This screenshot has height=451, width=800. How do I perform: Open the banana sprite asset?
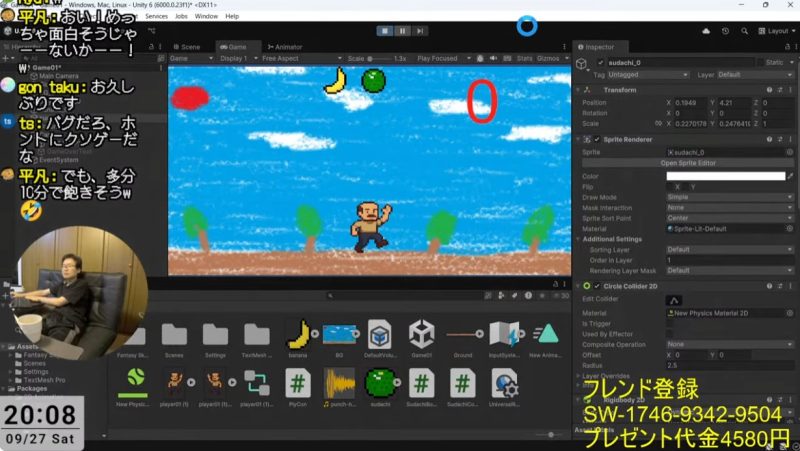pos(297,334)
